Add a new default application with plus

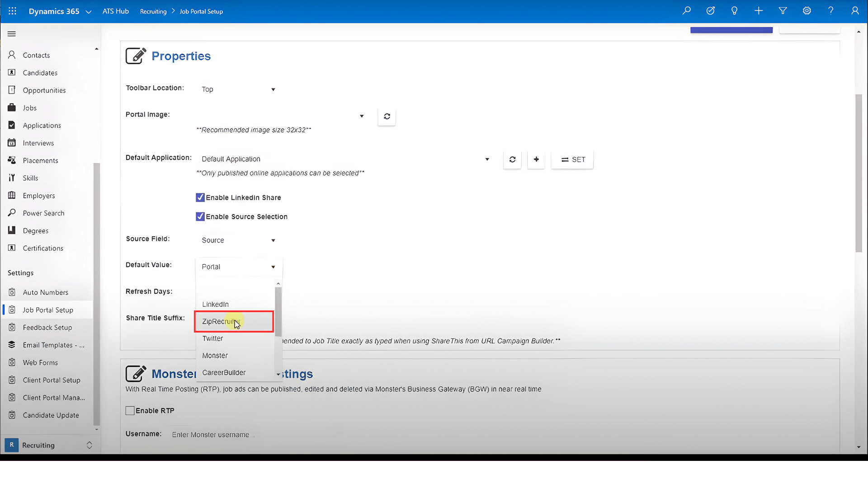click(536, 160)
